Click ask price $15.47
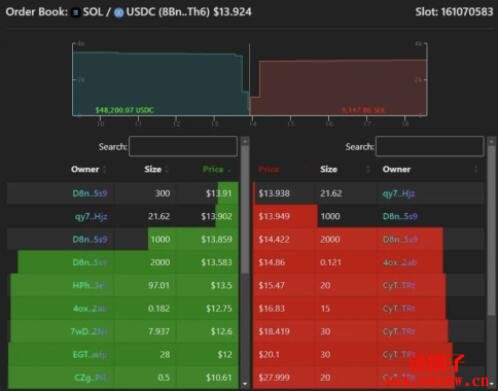The image size is (498, 391). (x=272, y=285)
